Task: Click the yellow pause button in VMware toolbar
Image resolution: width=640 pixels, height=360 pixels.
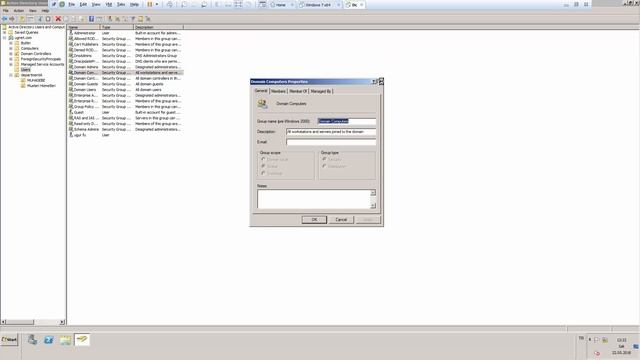Action: [x=150, y=4]
